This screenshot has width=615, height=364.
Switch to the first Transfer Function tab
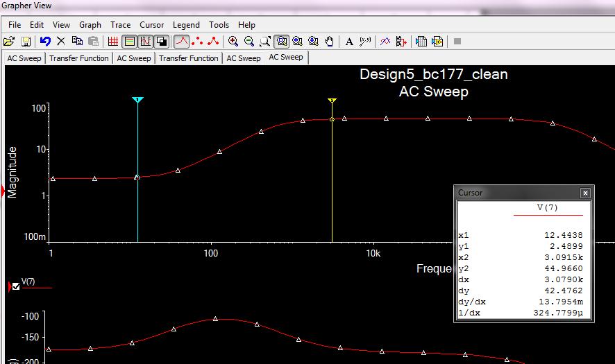(79, 58)
